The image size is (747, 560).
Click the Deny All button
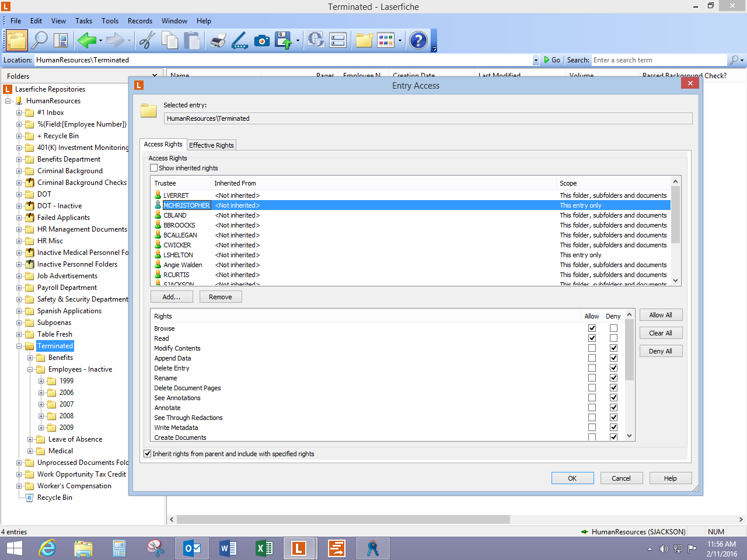[x=661, y=351]
